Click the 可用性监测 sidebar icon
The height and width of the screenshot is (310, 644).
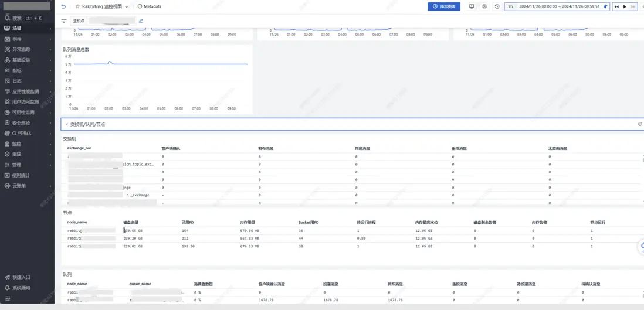point(7,112)
